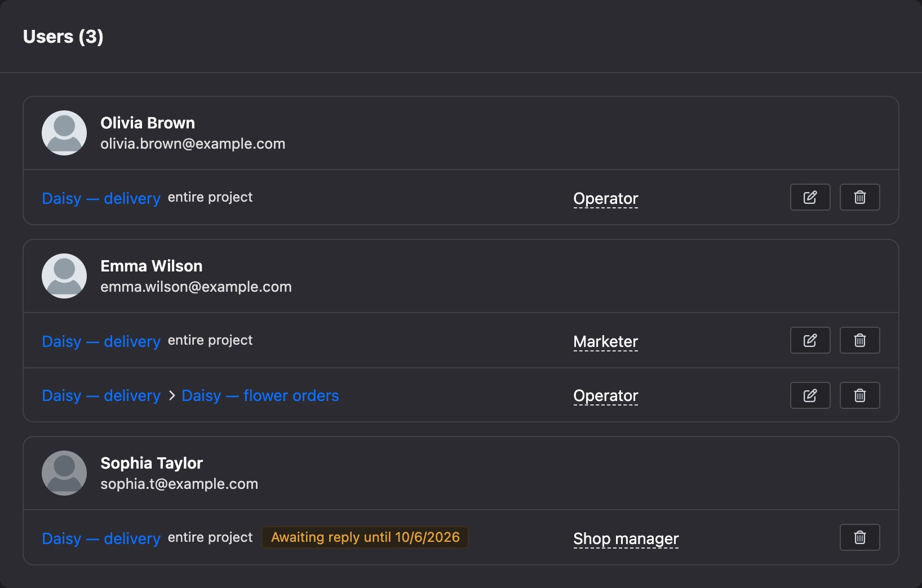
Task: Select emma.wilson@example.com email
Action: click(x=196, y=287)
